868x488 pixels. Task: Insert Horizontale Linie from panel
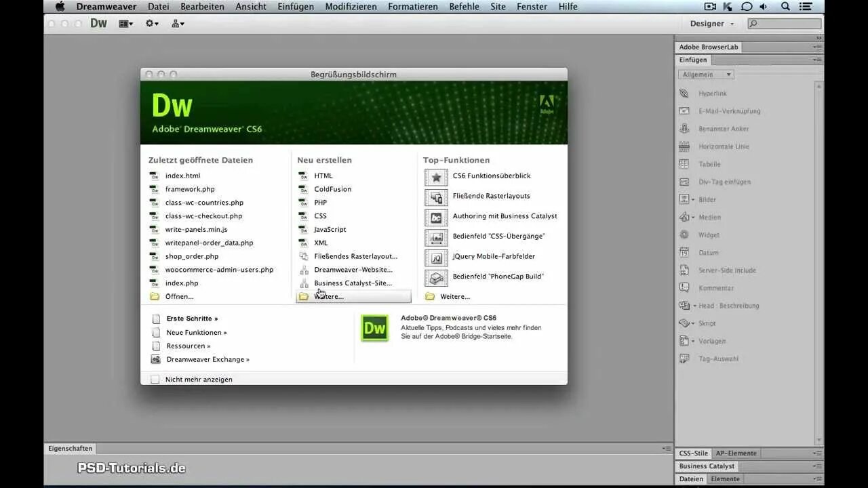coord(684,146)
